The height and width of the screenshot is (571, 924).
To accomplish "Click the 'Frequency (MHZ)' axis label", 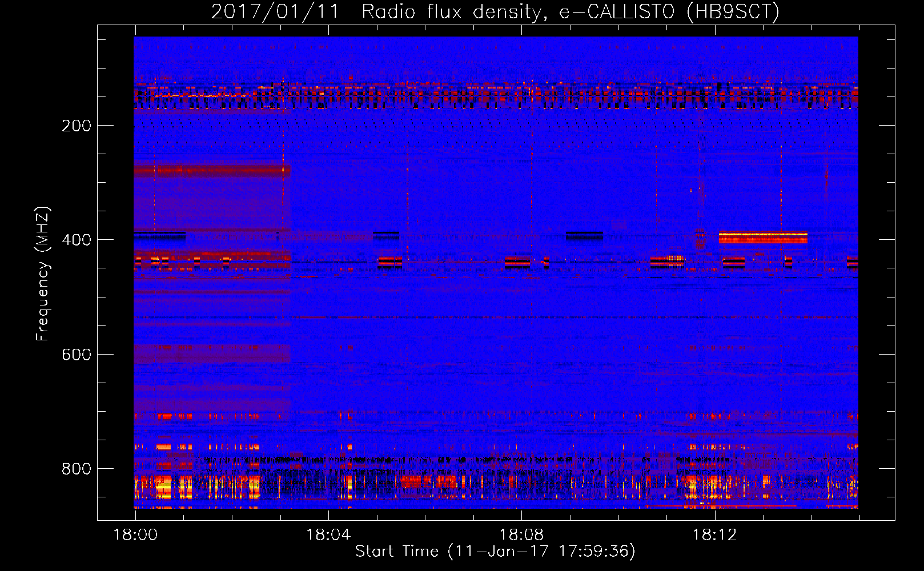I will tap(43, 274).
